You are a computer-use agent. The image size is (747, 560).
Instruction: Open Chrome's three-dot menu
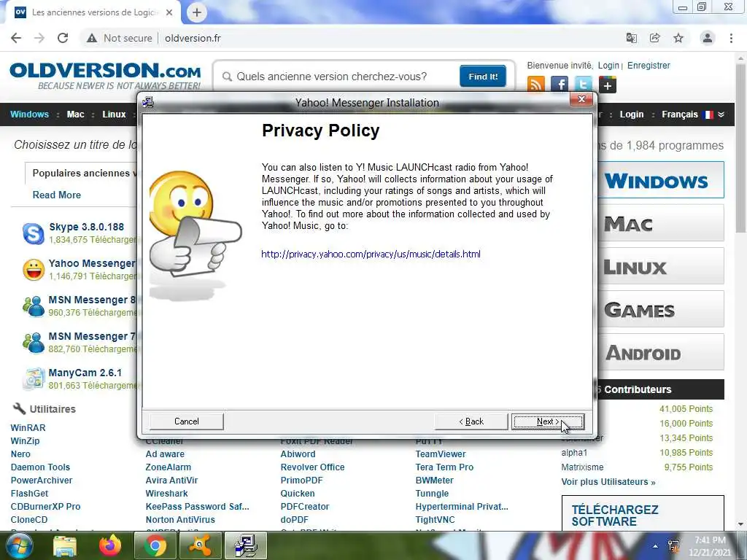731,38
